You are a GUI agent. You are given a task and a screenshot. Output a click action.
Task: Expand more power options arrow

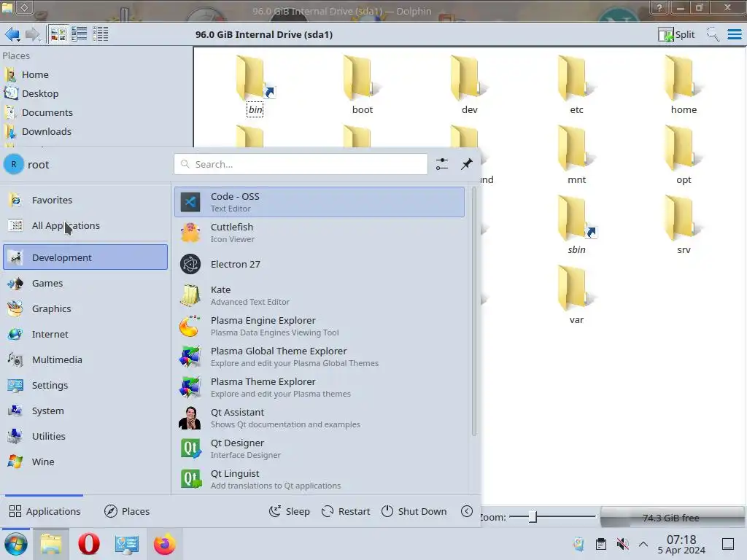coord(467,511)
